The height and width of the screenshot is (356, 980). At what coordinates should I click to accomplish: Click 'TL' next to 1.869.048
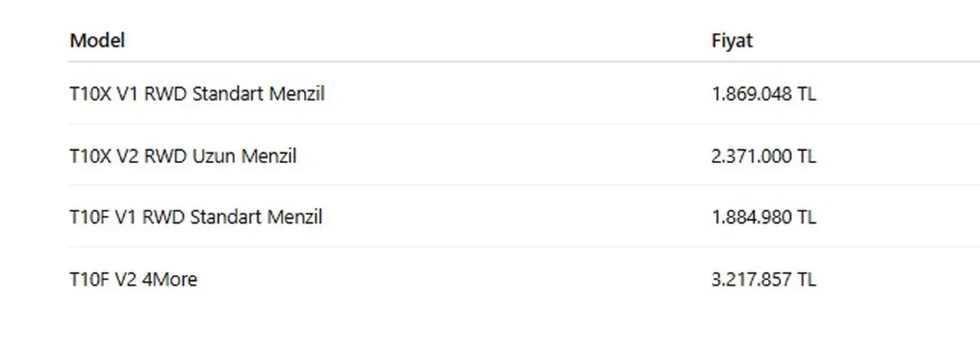(806, 94)
